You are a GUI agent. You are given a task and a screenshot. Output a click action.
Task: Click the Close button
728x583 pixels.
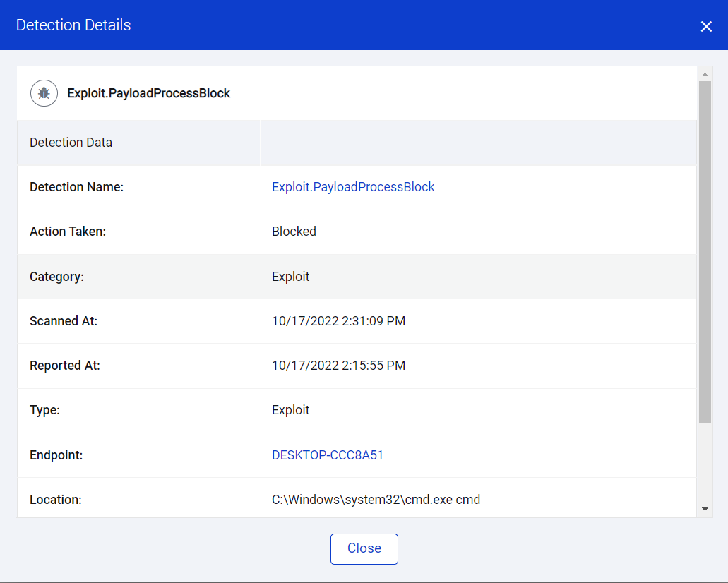(x=364, y=548)
